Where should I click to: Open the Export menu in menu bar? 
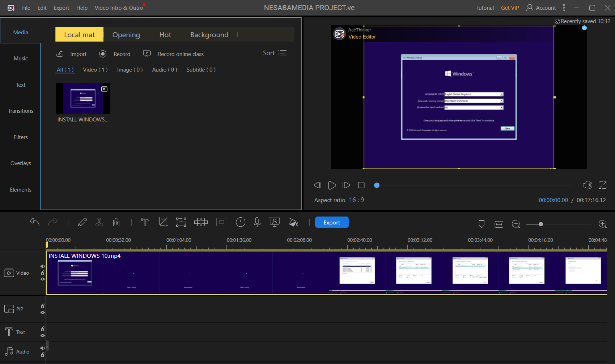click(61, 8)
